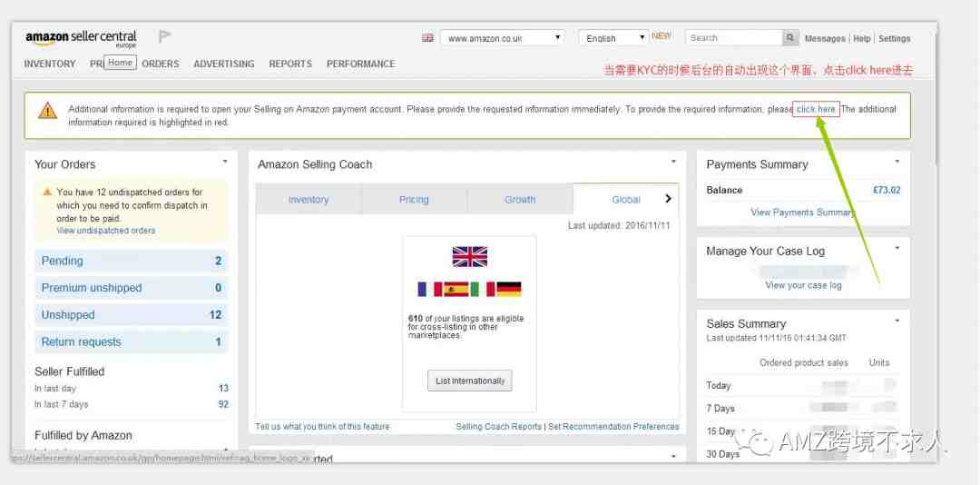Click View undispatched orders link
The image size is (980, 485).
click(105, 231)
